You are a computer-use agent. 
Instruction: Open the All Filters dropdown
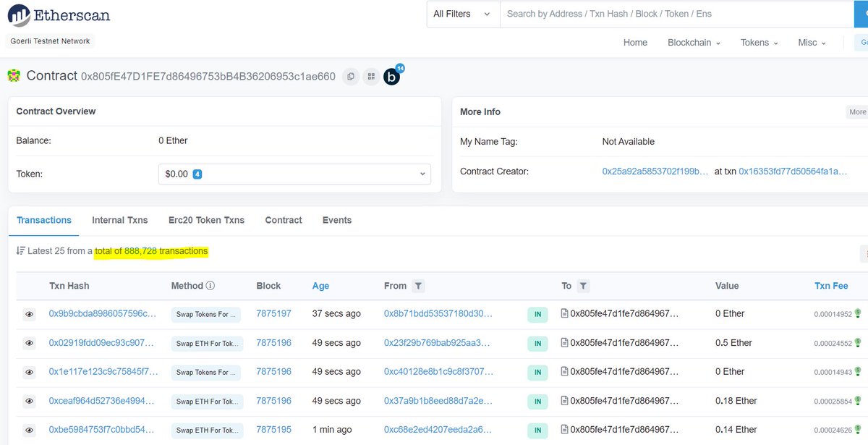coord(463,14)
